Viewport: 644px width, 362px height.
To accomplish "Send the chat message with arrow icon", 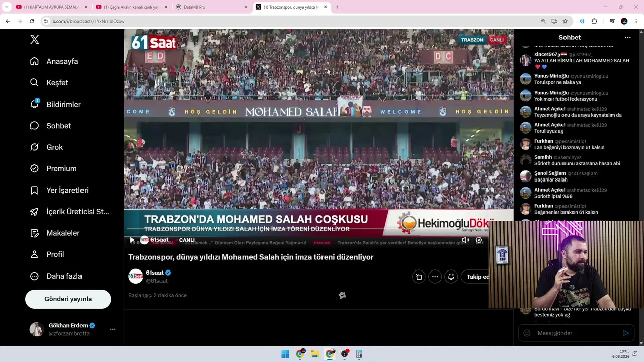I will 626,333.
